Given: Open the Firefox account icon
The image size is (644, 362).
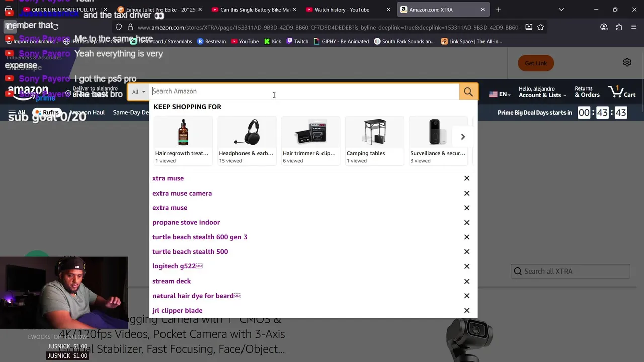Looking at the screenshot, I should (604, 27).
